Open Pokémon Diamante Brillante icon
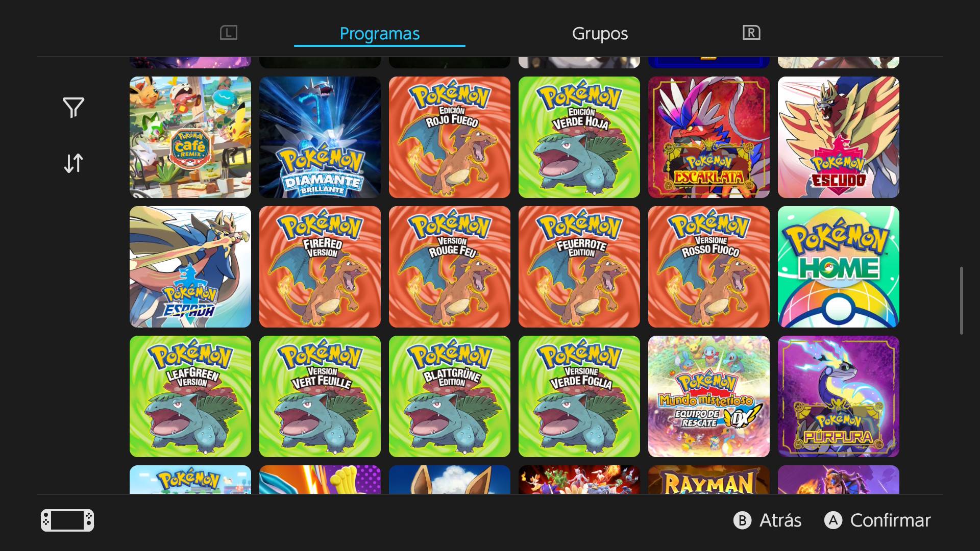This screenshot has height=551, width=980. tap(320, 137)
